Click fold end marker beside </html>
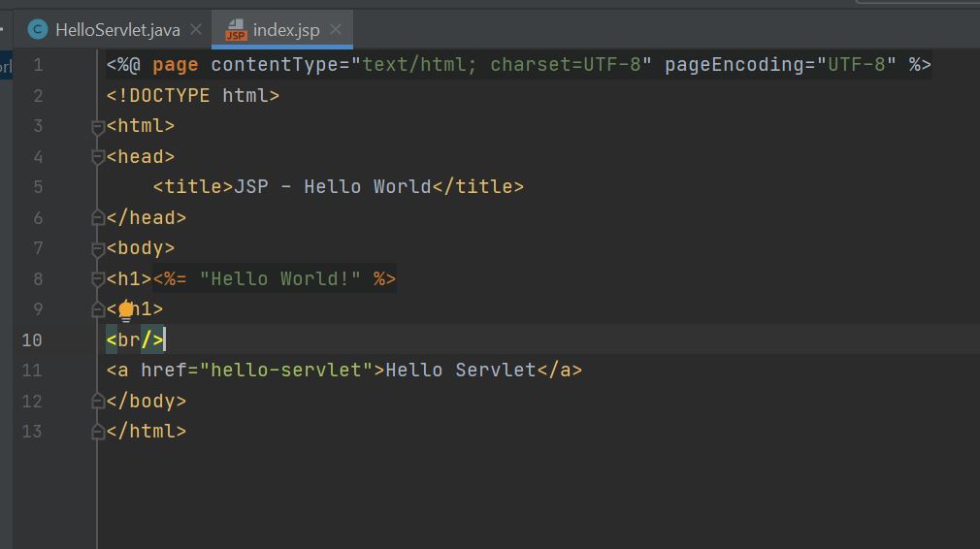Screen dimensions: 980x549 coord(97,433)
